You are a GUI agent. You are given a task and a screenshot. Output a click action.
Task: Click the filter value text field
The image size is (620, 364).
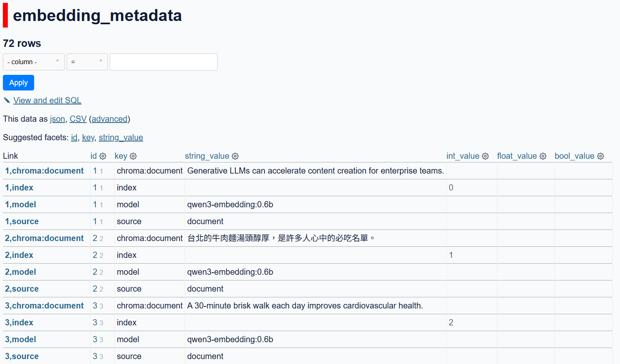[163, 62]
